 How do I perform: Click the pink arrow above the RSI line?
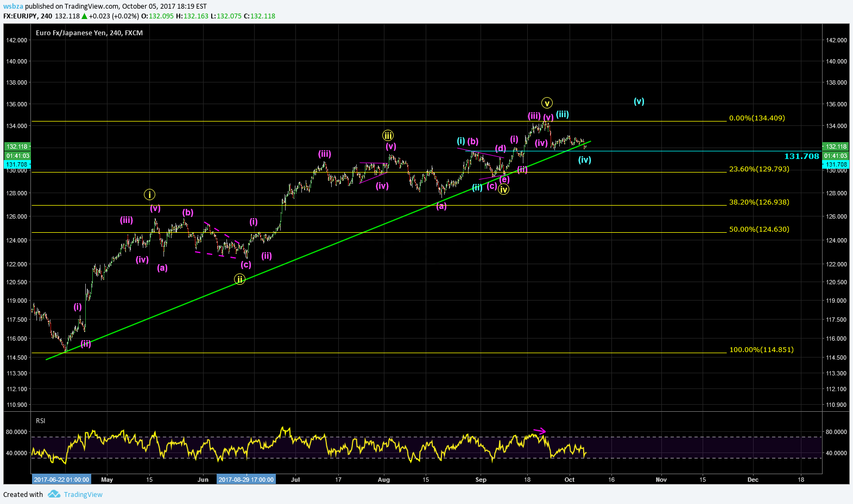[x=539, y=431]
